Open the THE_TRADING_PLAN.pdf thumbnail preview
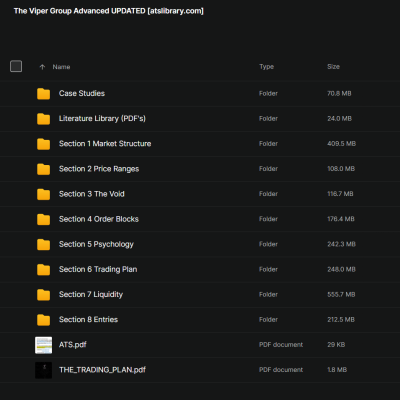 [44, 370]
